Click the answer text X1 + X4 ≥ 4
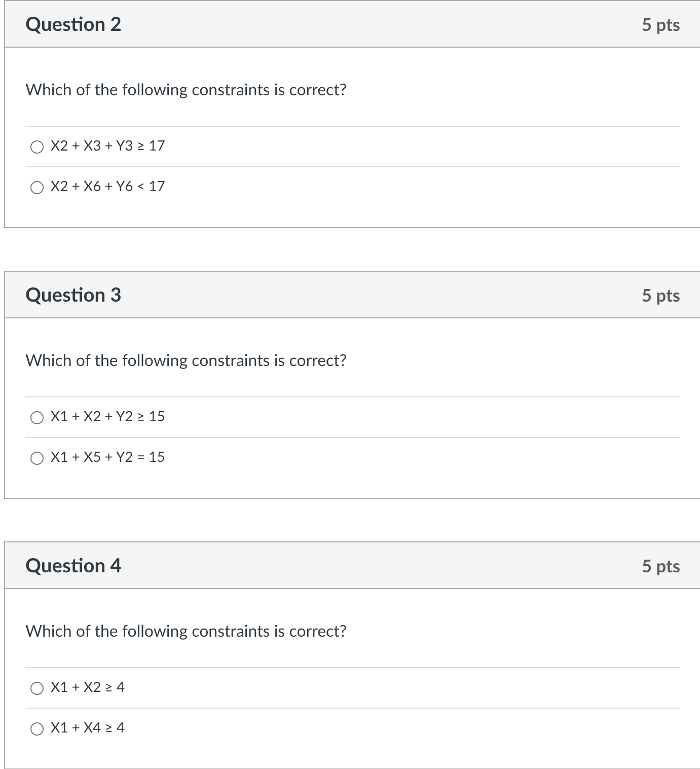700x769 pixels. click(87, 728)
